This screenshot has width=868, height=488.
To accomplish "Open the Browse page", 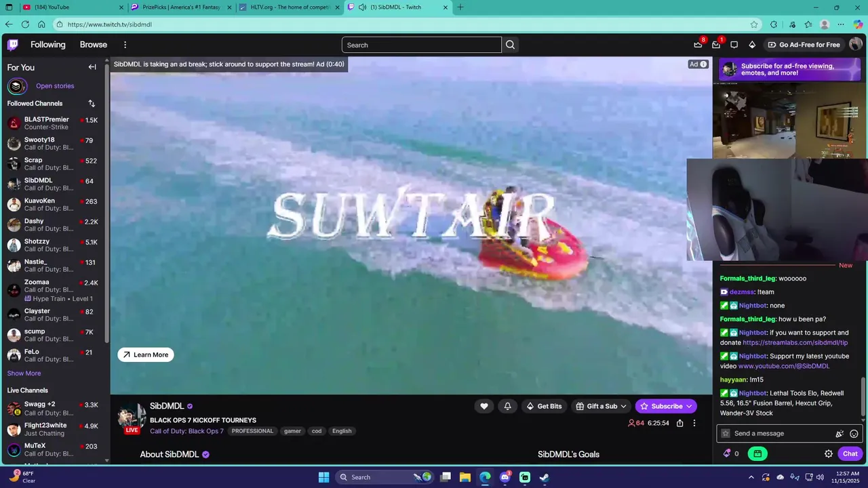I will click(94, 45).
